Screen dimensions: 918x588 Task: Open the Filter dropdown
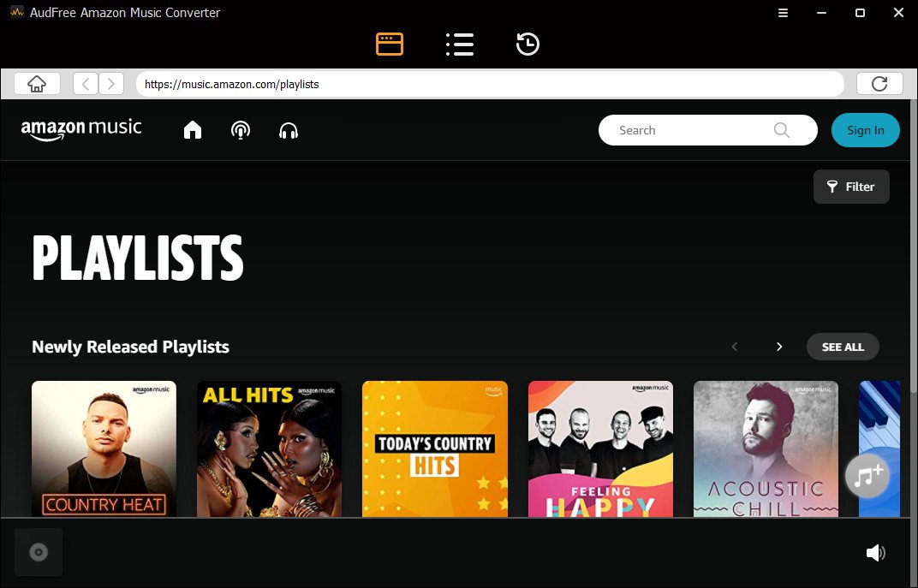pos(851,187)
